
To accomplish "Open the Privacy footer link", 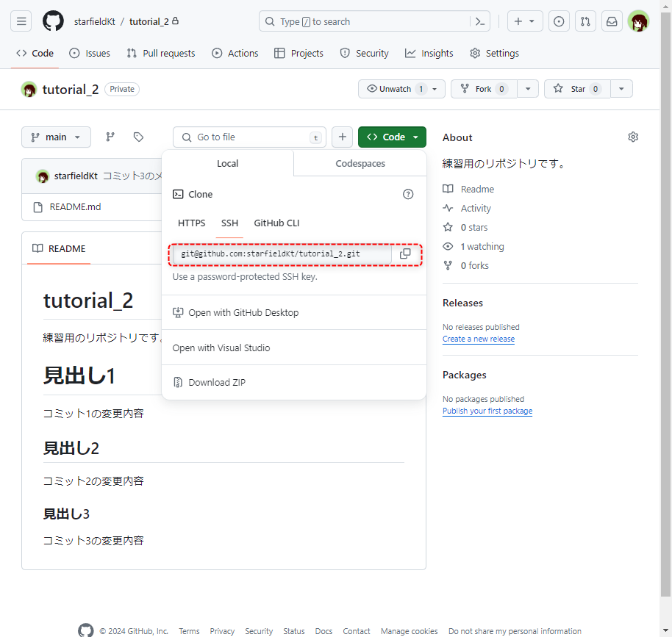I will [x=222, y=631].
